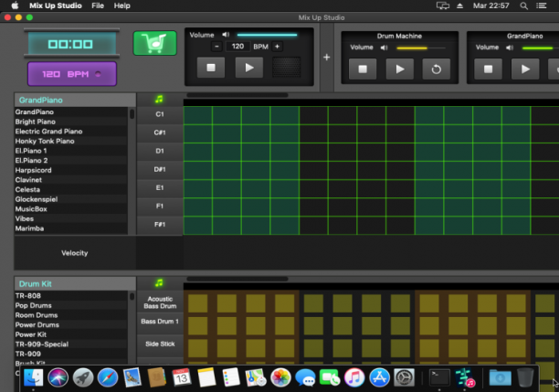Select Glockenspiel instrument
This screenshot has width=559, height=392.
70,199
